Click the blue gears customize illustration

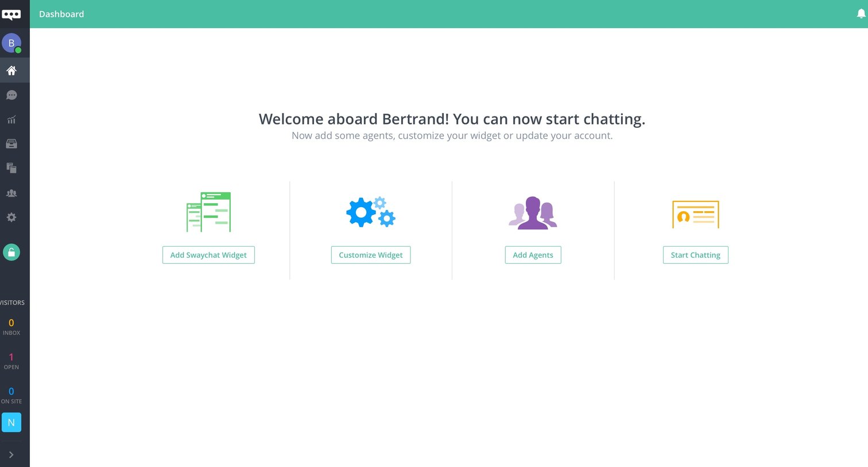click(371, 212)
